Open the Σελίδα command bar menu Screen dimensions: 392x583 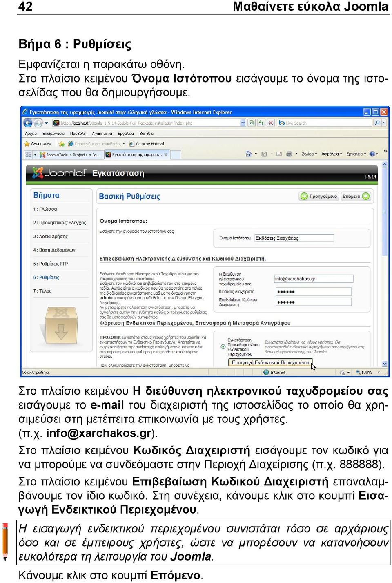point(309,154)
